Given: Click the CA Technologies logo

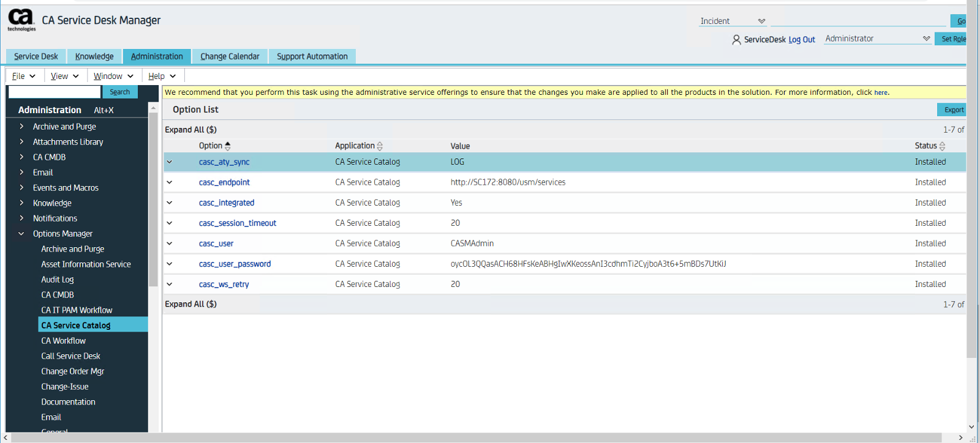Looking at the screenshot, I should click(x=21, y=20).
